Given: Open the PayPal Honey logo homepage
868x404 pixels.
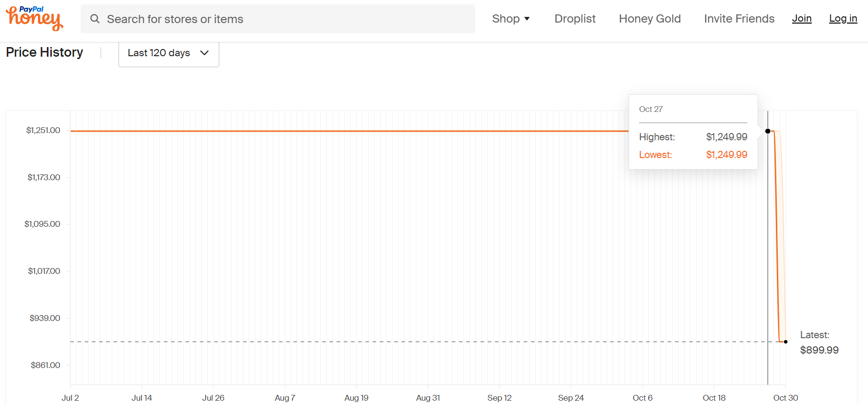Looking at the screenshot, I should (x=35, y=18).
